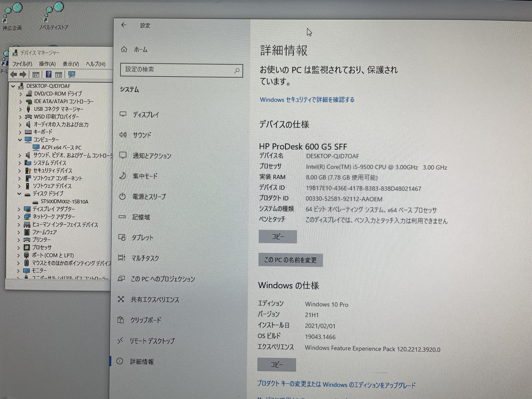
Task: Click Device Manager back arrow toolbar icon
Action: point(14,75)
